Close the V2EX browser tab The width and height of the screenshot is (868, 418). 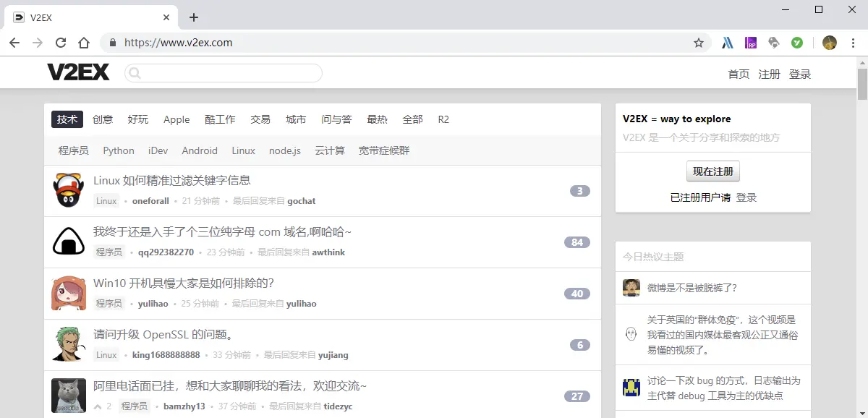166,17
